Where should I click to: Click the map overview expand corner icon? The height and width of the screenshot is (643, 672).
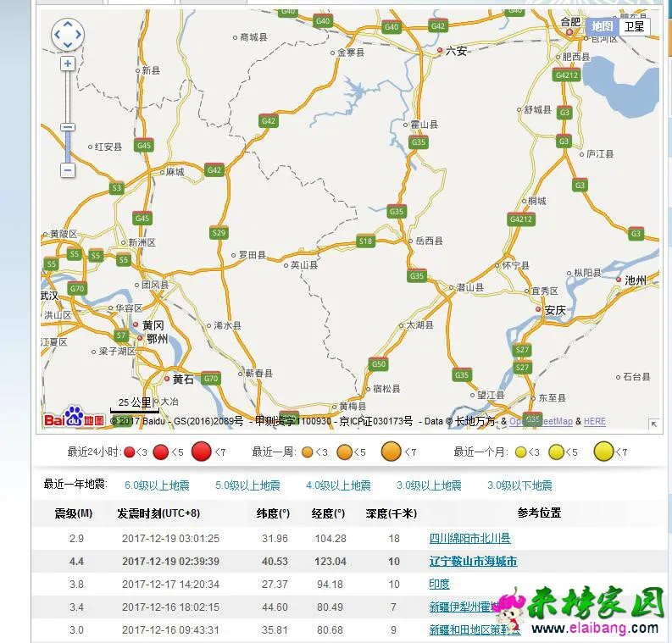pyautogui.click(x=653, y=424)
